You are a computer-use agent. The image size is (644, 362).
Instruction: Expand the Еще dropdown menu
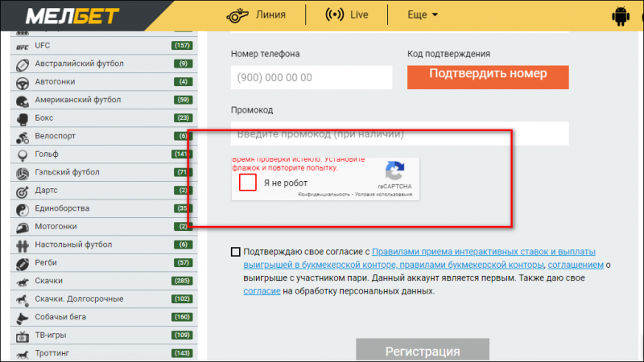(422, 14)
